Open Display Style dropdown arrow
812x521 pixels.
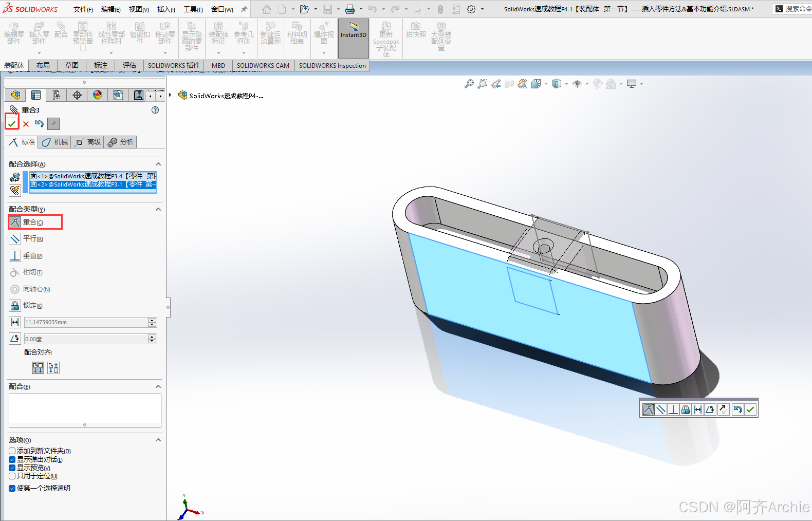click(x=567, y=84)
